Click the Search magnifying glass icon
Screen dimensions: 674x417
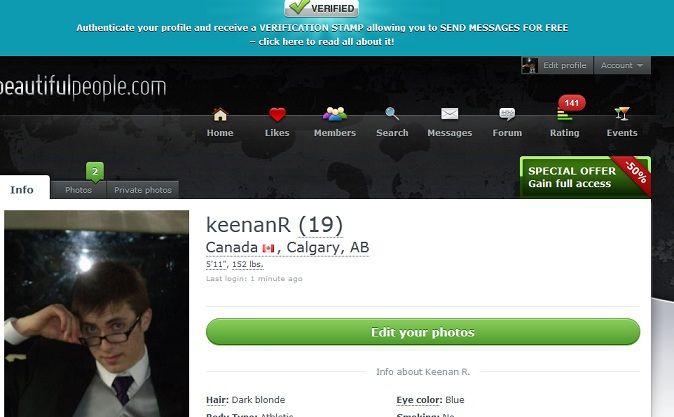point(392,114)
